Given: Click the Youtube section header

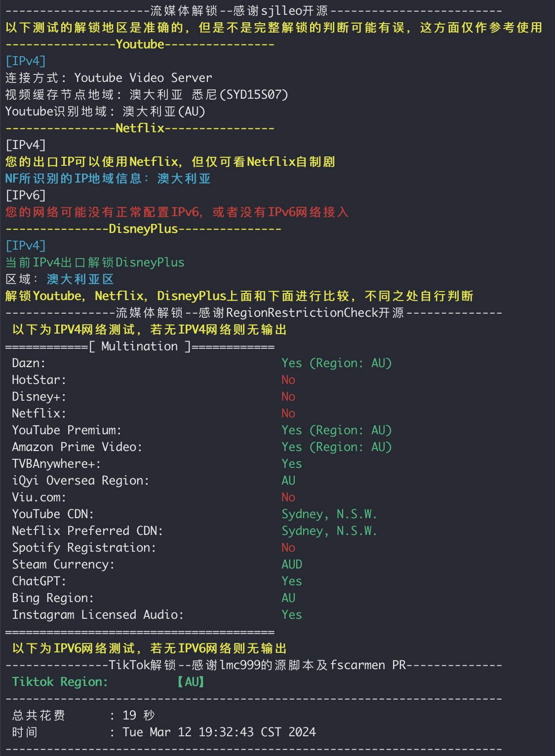Looking at the screenshot, I should 140,44.
